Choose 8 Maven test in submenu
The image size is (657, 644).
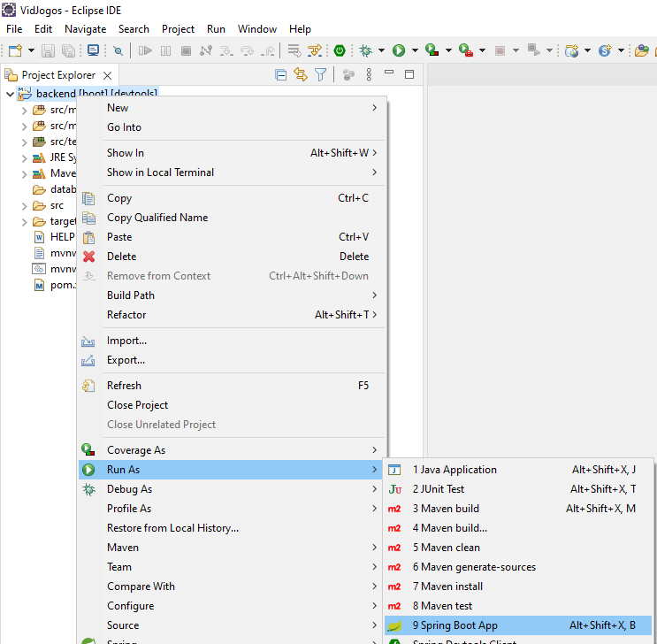tap(518, 606)
